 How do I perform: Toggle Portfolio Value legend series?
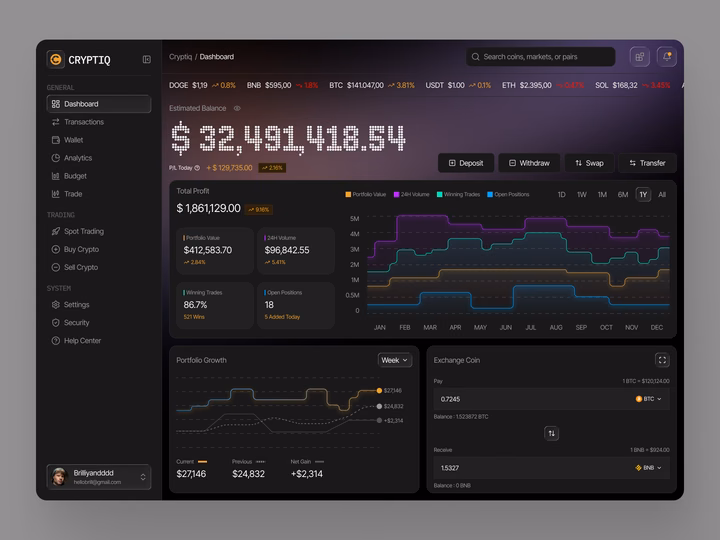[366, 194]
